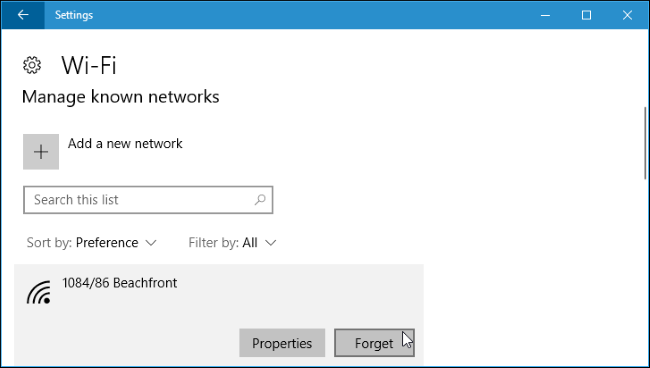Viewport: 650px width, 368px height.
Task: Click the Settings title in title bar
Action: click(74, 15)
